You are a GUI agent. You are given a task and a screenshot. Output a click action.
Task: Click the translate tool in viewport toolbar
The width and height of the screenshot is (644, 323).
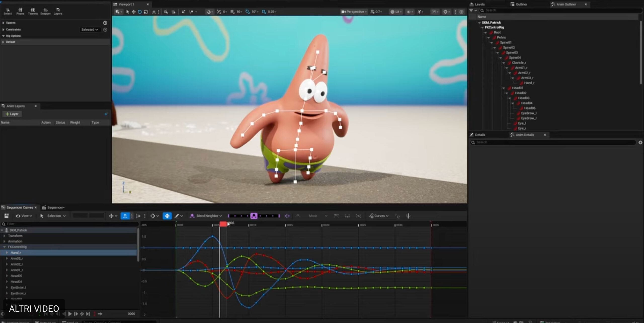134,12
